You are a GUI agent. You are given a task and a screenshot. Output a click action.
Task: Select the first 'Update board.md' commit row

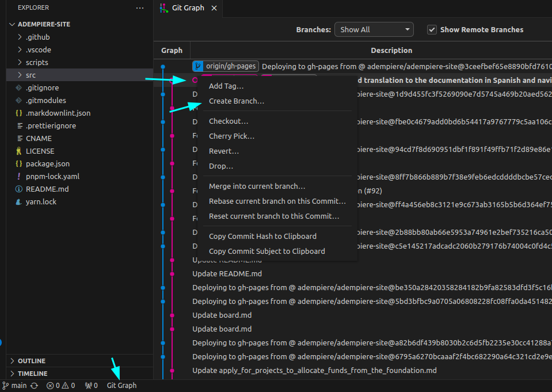point(353,315)
